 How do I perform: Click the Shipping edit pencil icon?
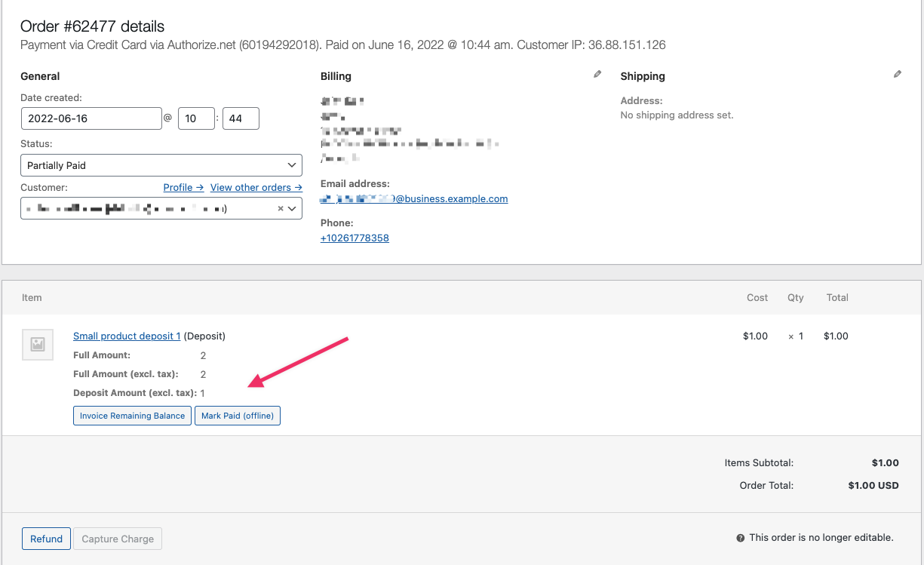pos(897,74)
